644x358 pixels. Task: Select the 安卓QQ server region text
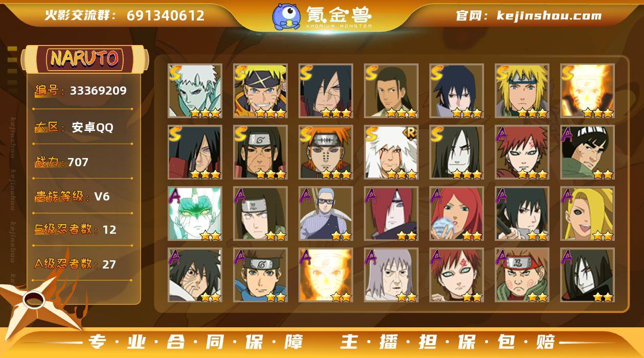pyautogui.click(x=93, y=127)
